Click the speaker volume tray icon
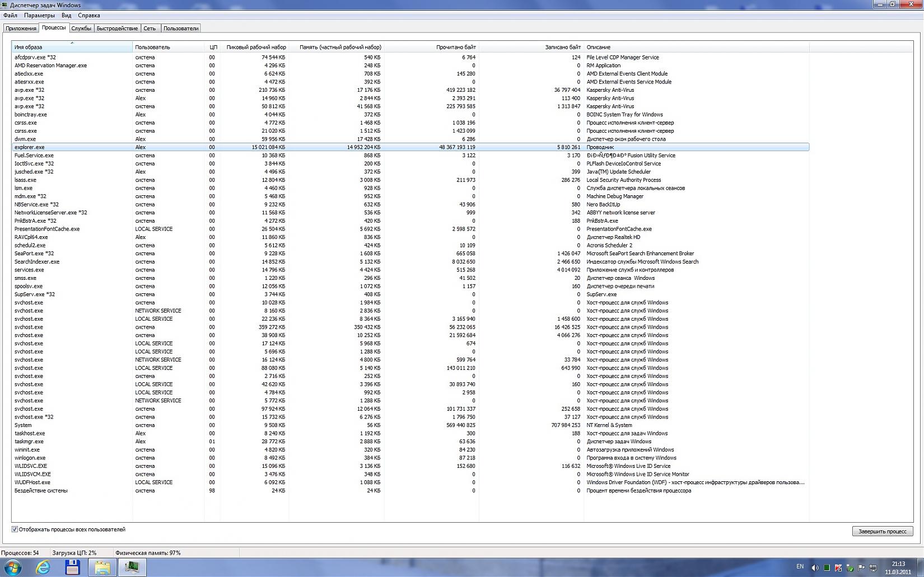 pyautogui.click(x=815, y=567)
